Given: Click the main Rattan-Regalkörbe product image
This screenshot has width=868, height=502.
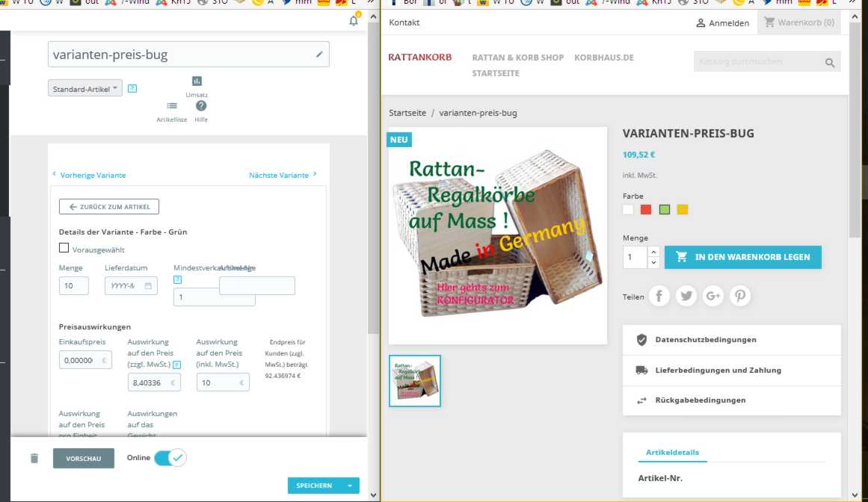Looking at the screenshot, I should 498,235.
